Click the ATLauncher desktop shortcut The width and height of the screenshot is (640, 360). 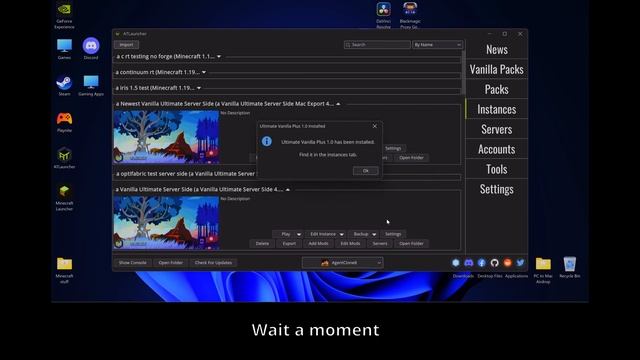[x=64, y=158]
